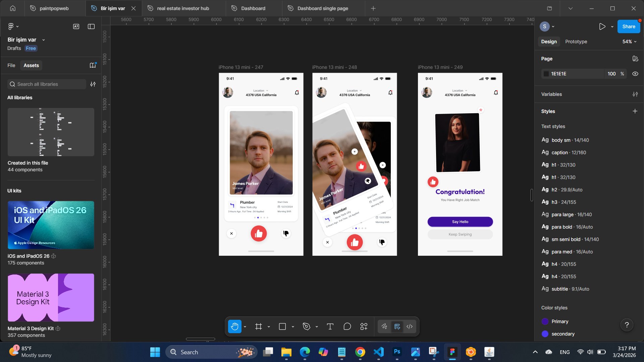Select the Pen tool
The width and height of the screenshot is (644, 362).
click(x=306, y=326)
